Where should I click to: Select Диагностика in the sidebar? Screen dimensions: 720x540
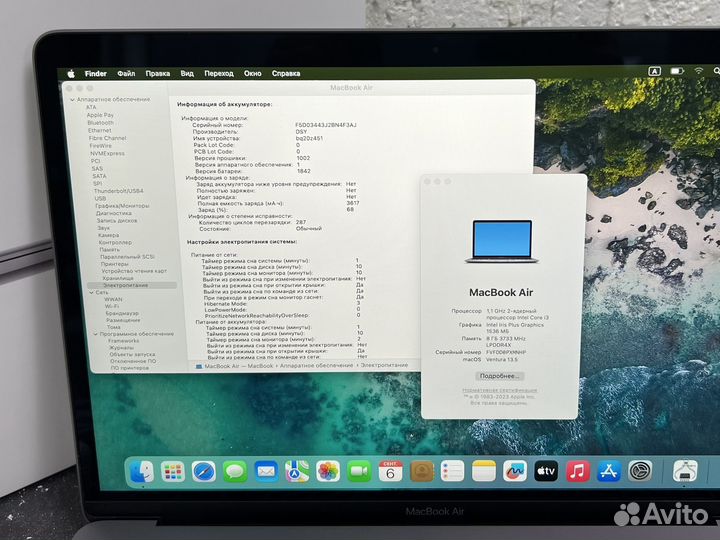tap(114, 213)
